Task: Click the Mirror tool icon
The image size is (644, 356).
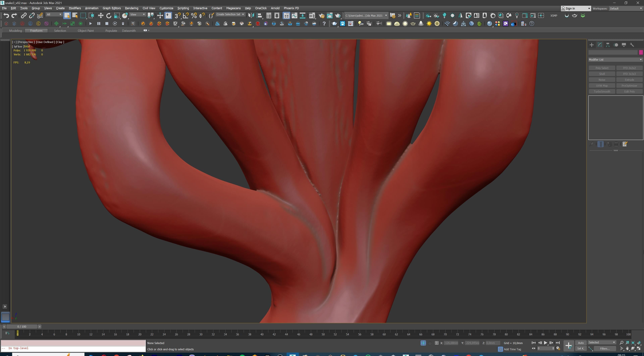Action: (251, 15)
